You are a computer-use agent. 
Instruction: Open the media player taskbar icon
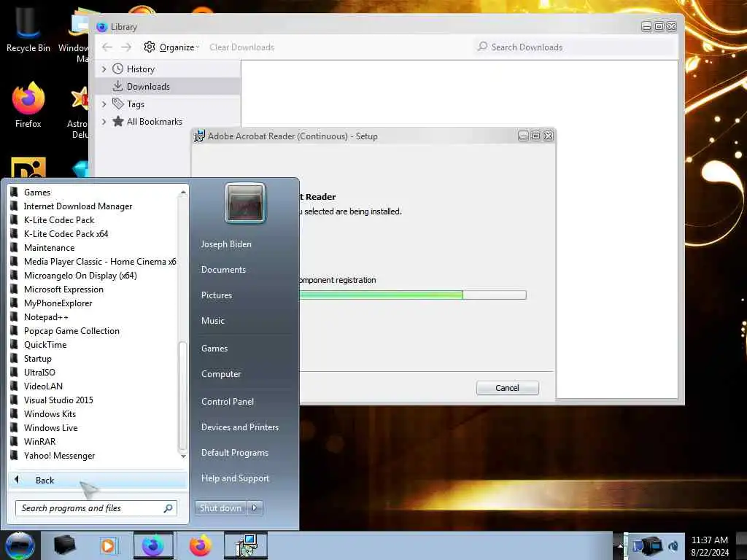tap(108, 545)
